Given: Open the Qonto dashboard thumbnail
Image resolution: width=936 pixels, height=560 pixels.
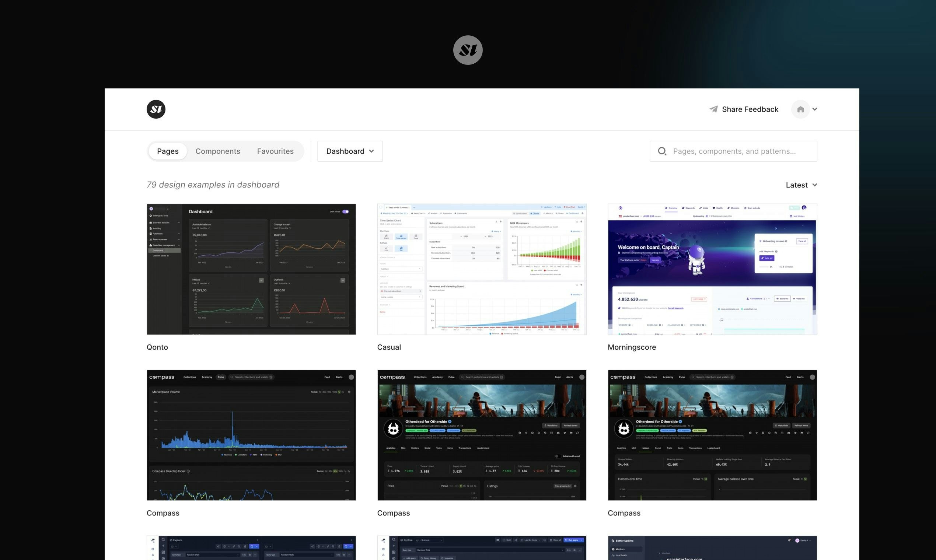Looking at the screenshot, I should tap(251, 269).
